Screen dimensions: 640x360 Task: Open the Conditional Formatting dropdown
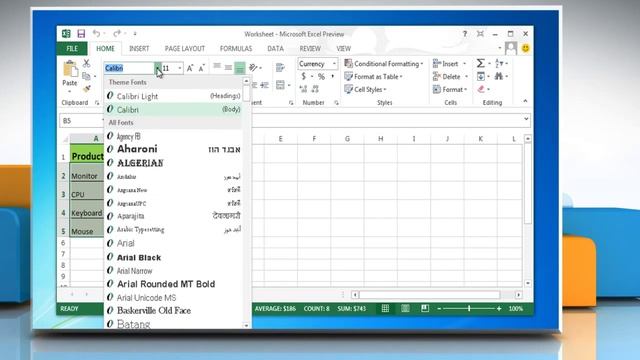coord(383,64)
